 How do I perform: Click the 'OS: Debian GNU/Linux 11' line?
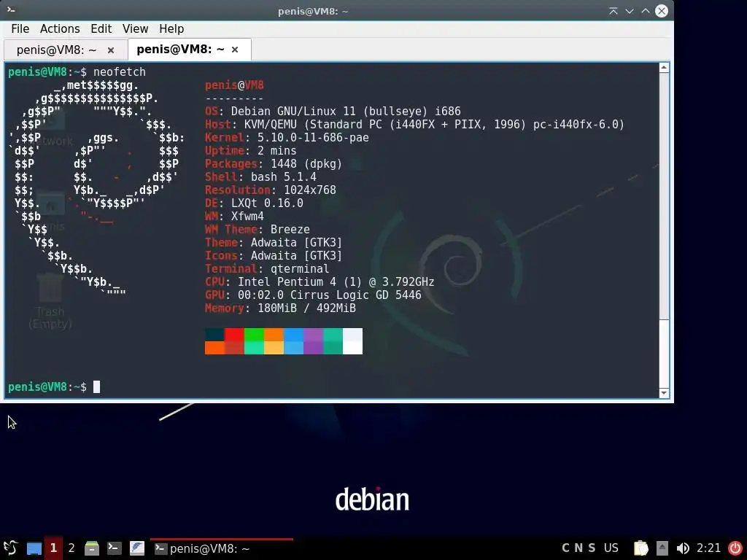[x=333, y=112]
